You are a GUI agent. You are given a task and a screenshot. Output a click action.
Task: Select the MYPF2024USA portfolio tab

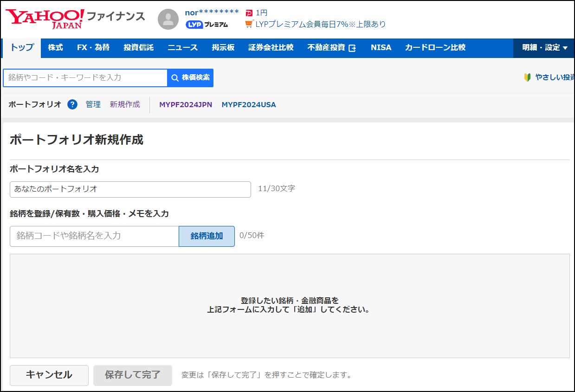tap(249, 104)
